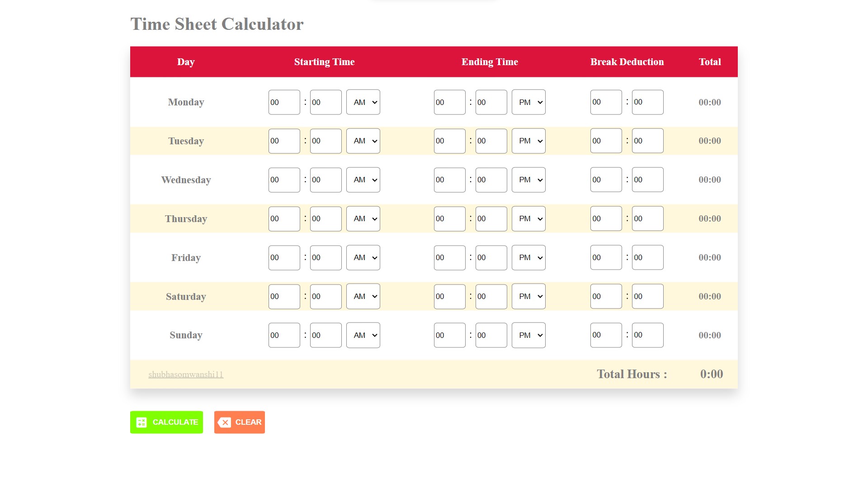Focus Thursday ending hour field

(450, 219)
